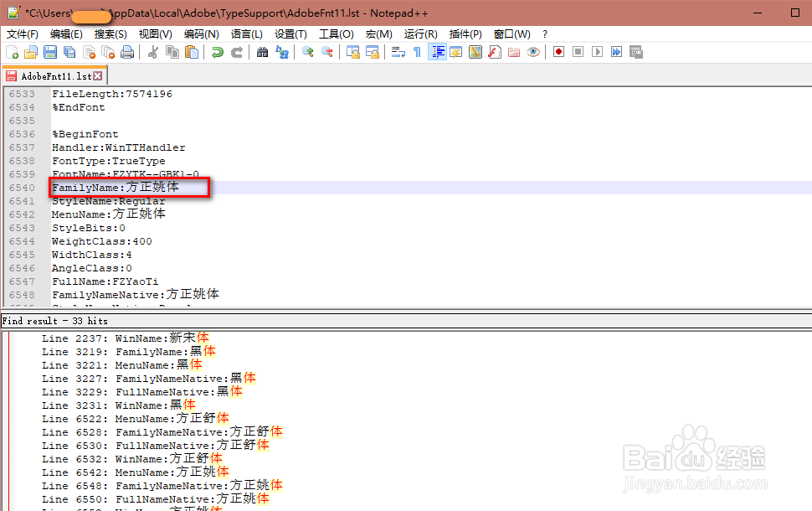Click line Handler:WinTTHandler
This screenshot has height=511, width=812.
tap(119, 147)
